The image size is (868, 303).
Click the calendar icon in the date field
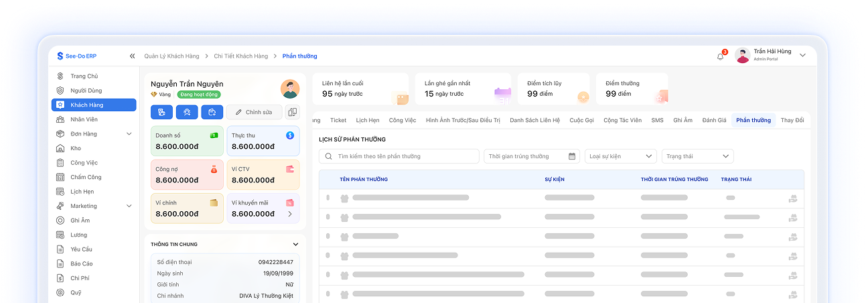coord(572,156)
